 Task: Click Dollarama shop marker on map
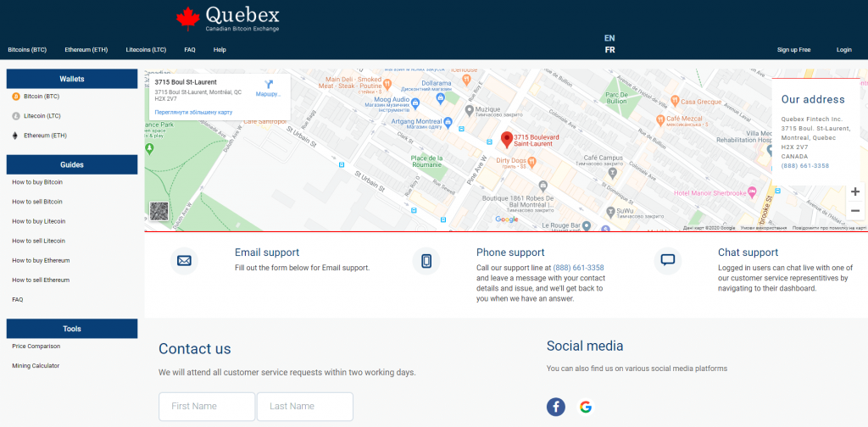[441, 98]
